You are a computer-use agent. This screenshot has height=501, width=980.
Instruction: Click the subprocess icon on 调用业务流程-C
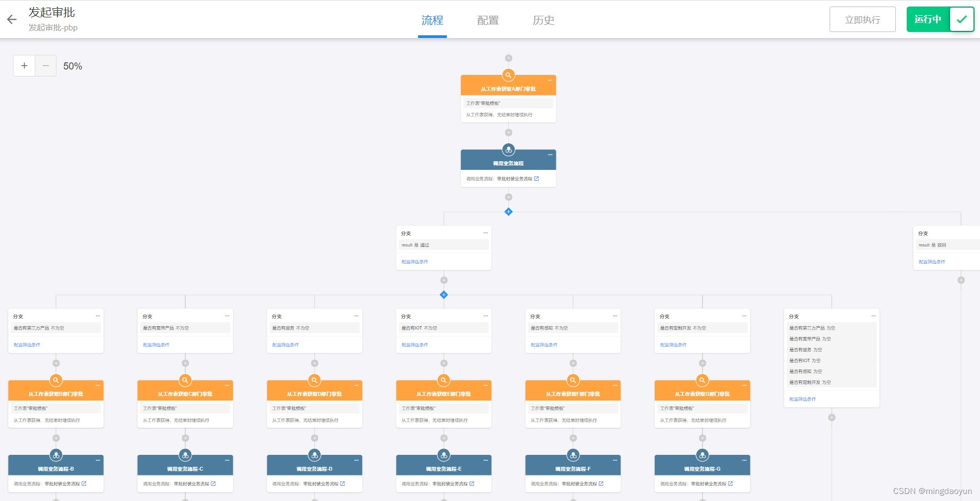[185, 455]
